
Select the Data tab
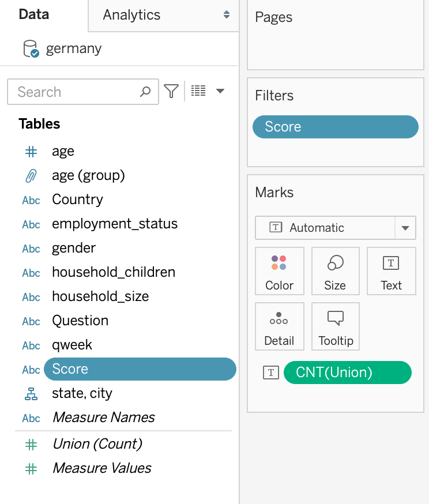pos(34,14)
